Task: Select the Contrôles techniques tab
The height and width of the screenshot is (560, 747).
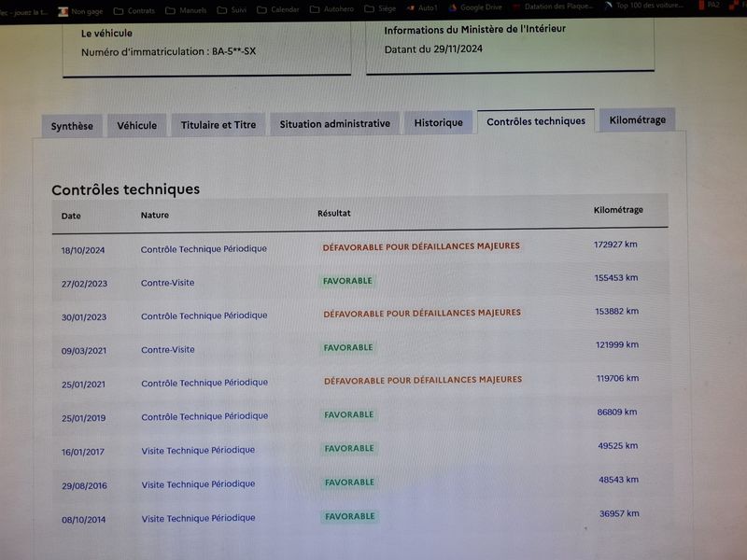Action: (x=536, y=121)
